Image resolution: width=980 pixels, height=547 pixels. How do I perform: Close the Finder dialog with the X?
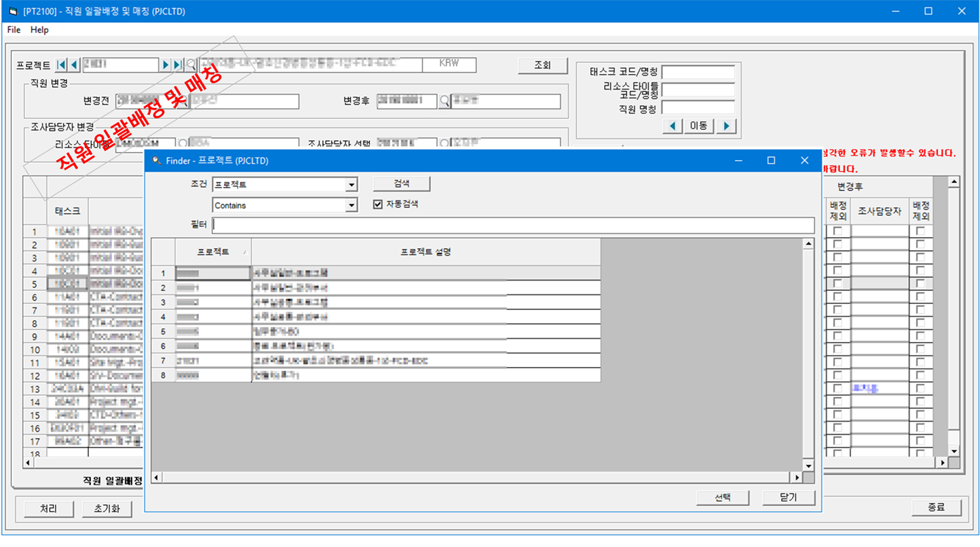pyautogui.click(x=805, y=160)
